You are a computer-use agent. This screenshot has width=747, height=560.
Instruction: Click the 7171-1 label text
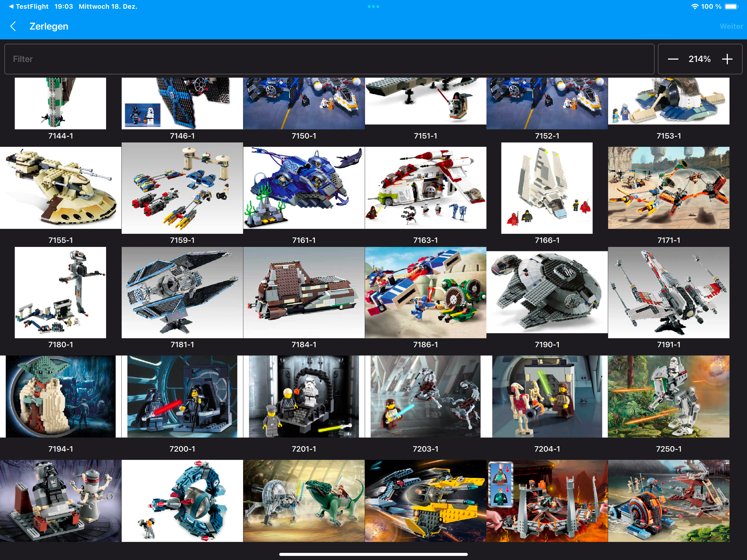[x=669, y=240]
